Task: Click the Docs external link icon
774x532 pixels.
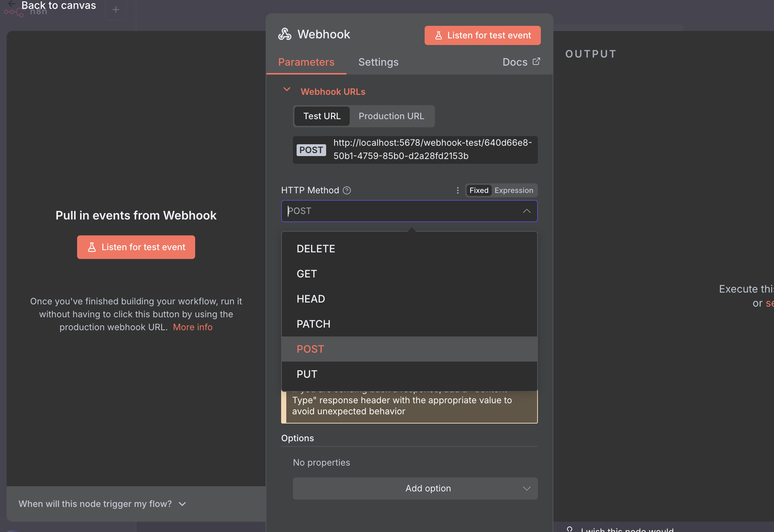Action: pyautogui.click(x=536, y=62)
